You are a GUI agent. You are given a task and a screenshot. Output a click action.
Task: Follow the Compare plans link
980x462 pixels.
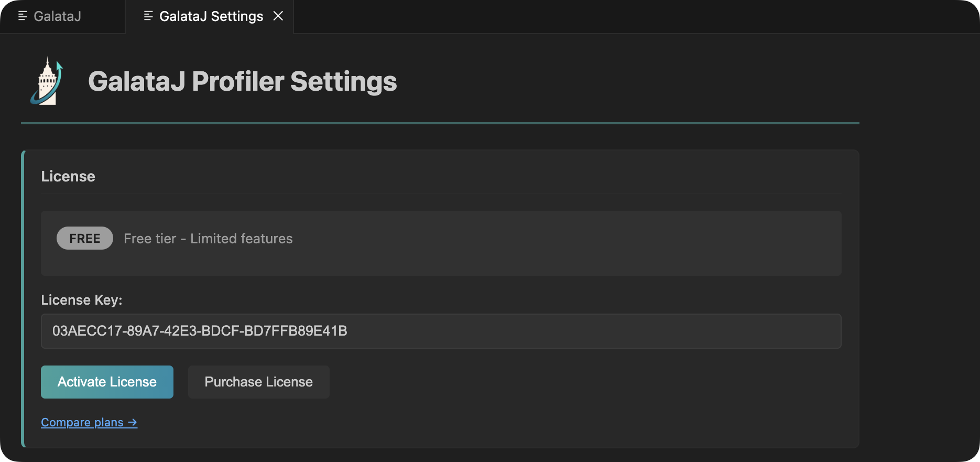(82, 422)
